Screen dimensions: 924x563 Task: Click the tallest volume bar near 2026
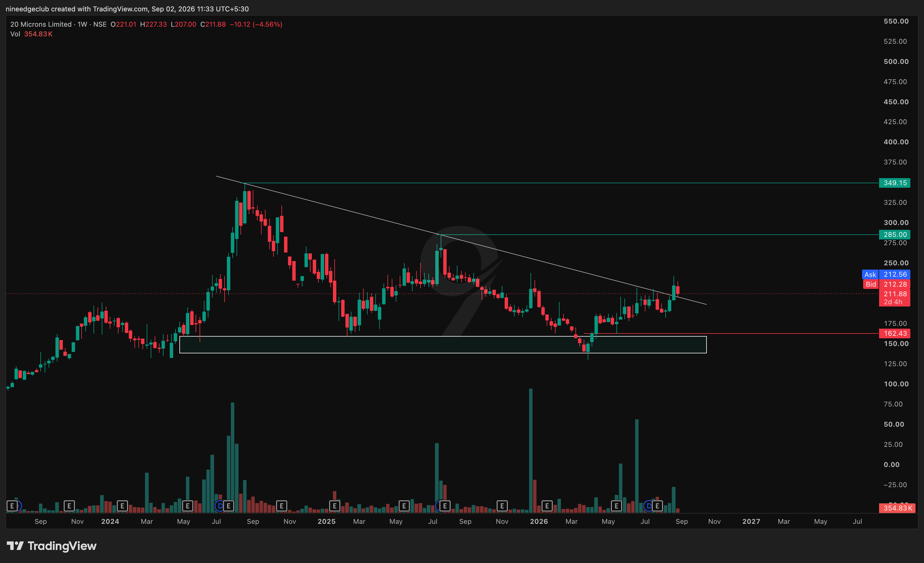pos(531,450)
